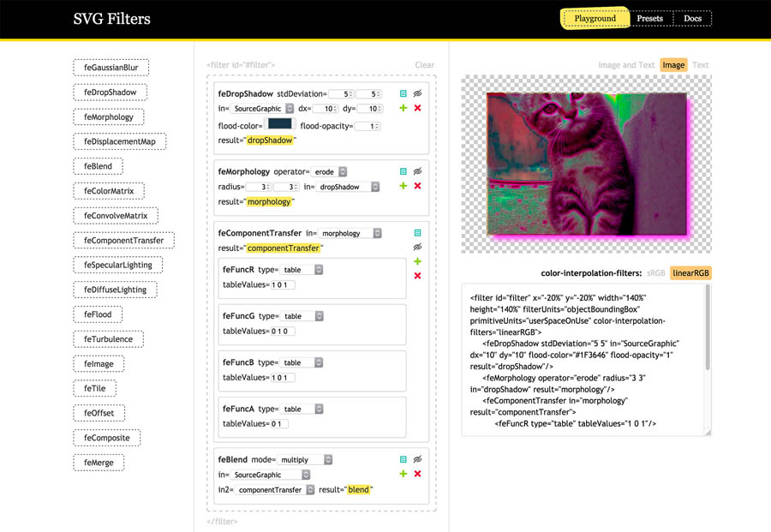Image resolution: width=771 pixels, height=532 pixels.
Task: Open the Docs tab
Action: [x=692, y=19]
